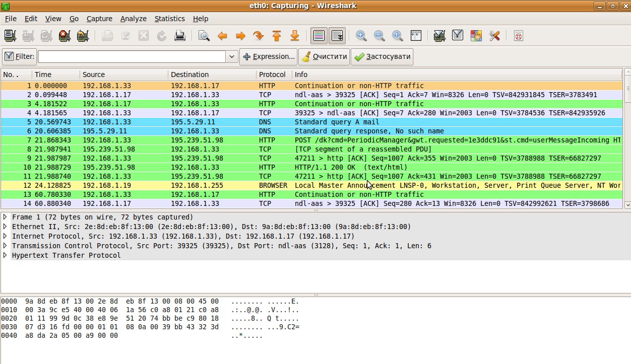Viewport: 631px width, 364px height.
Task: Go forward in packet history
Action: 240,36
